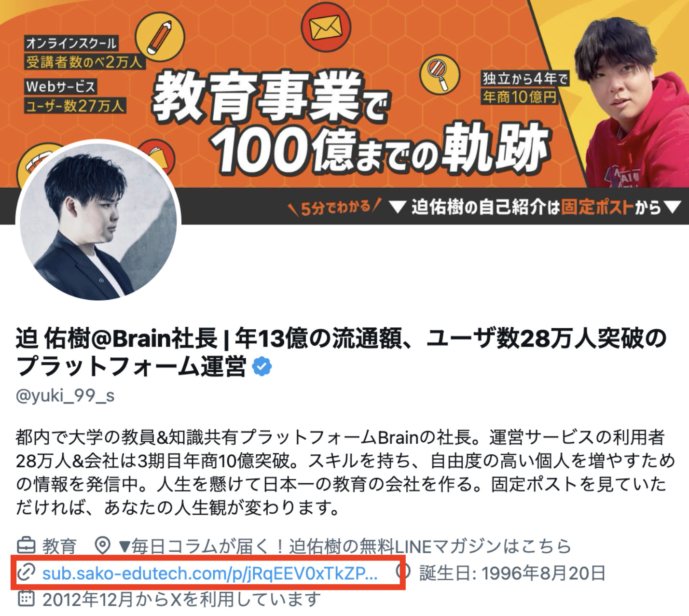Image resolution: width=689 pixels, height=616 pixels.
Task: Click the 教育 category label
Action: tap(59, 546)
